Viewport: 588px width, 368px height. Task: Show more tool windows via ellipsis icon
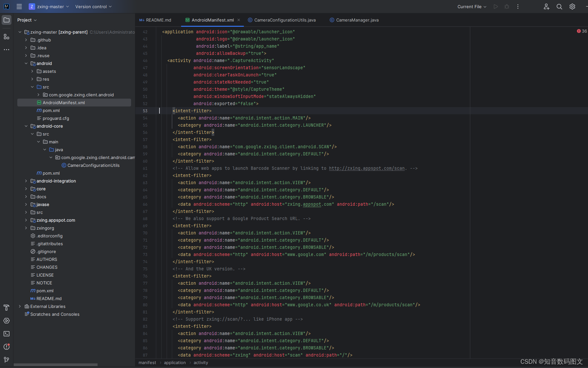coord(7,50)
